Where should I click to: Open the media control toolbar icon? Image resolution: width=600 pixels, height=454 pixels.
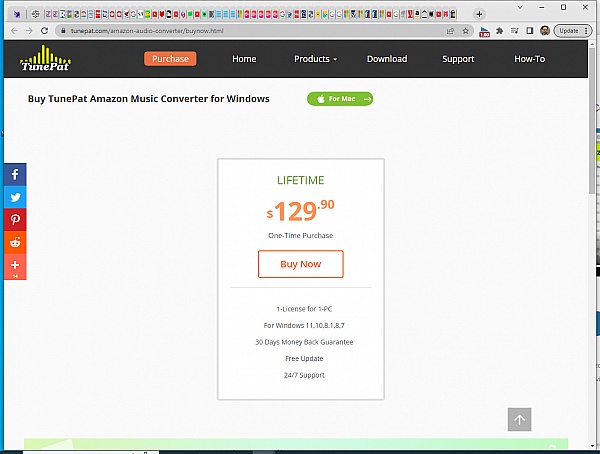coord(515,31)
